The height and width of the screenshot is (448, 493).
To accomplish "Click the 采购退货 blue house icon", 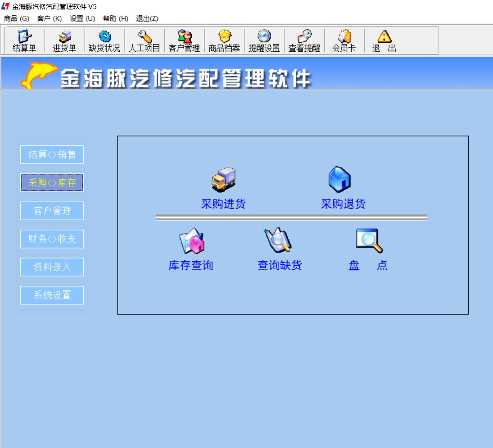I will pyautogui.click(x=339, y=179).
